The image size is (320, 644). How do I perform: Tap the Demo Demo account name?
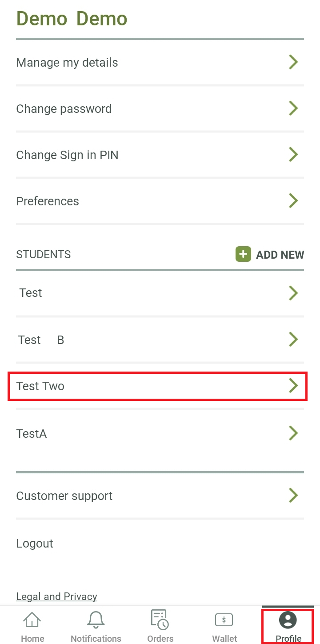click(x=72, y=19)
